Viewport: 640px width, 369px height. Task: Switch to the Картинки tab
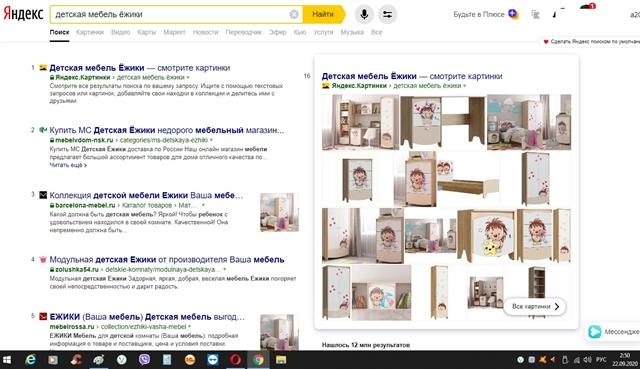coord(90,32)
